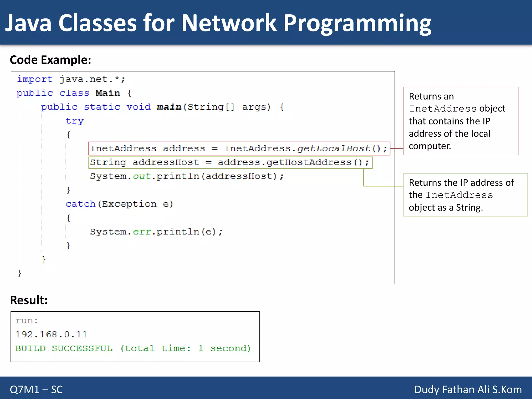Select the 'System.err.println(e);' line

coord(156,232)
